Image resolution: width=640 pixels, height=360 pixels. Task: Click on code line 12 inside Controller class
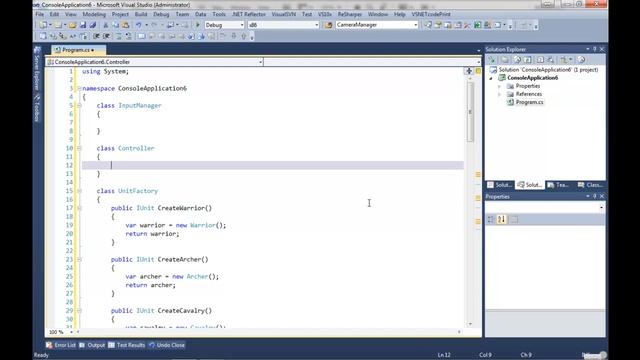(273, 165)
